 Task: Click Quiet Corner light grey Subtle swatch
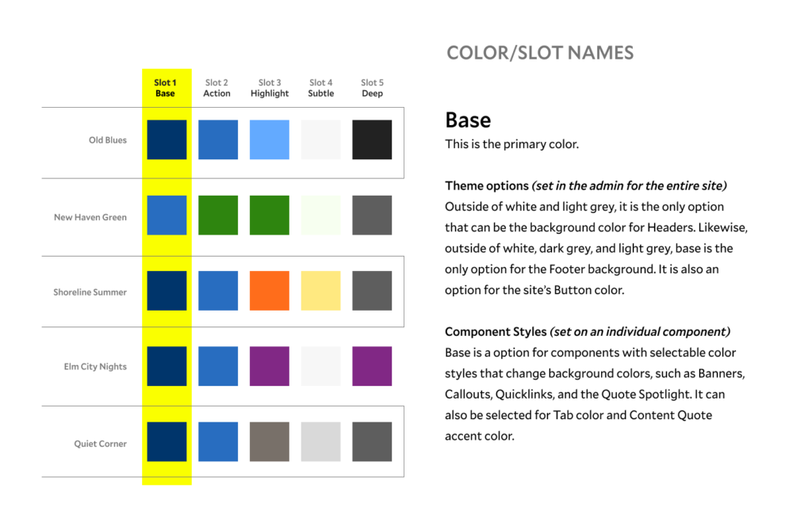[x=320, y=442]
